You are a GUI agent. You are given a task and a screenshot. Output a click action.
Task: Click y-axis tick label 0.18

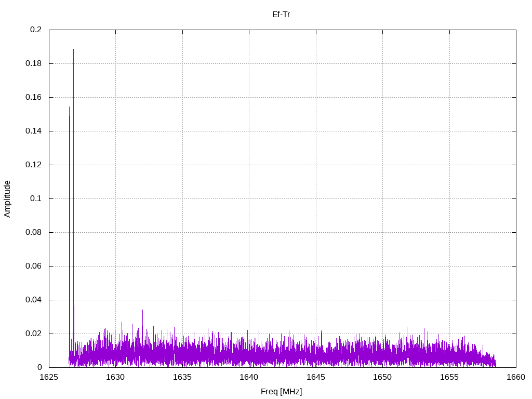(34, 63)
